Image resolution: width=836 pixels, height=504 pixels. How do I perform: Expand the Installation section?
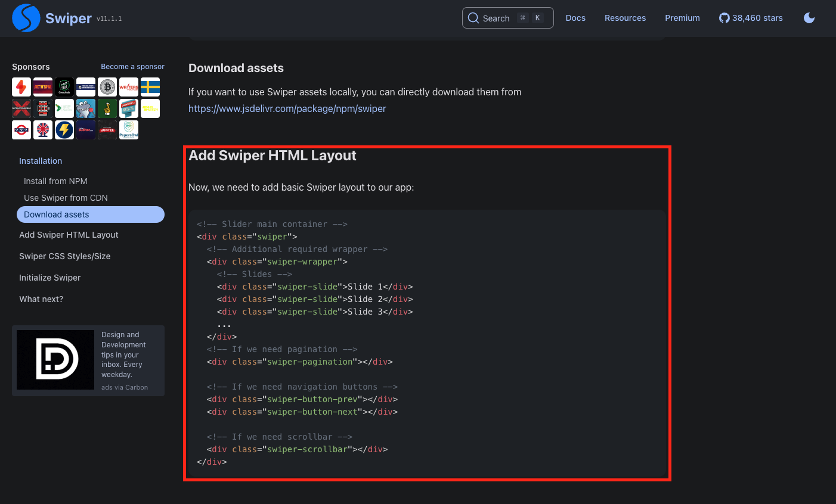click(41, 160)
